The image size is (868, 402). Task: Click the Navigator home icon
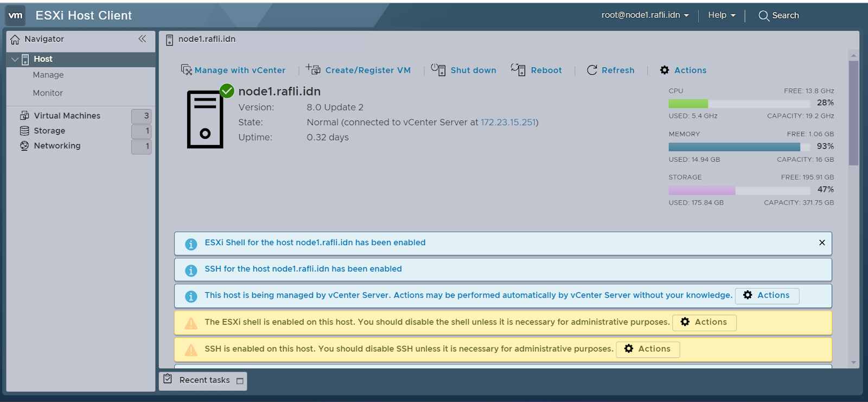(15, 40)
